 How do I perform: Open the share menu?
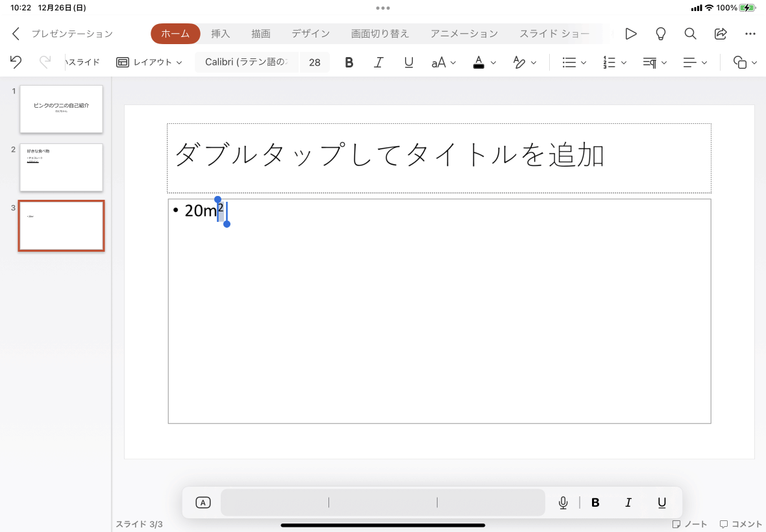point(721,34)
